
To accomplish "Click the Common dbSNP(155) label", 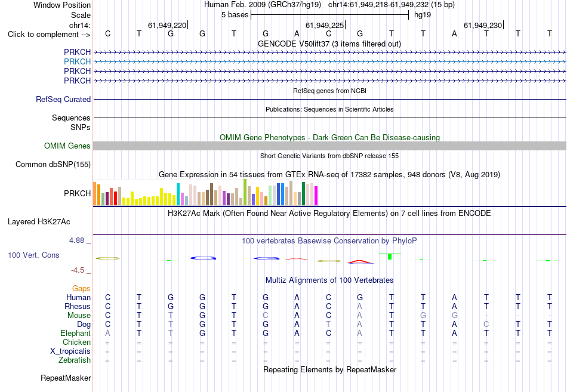I will tap(53, 165).
